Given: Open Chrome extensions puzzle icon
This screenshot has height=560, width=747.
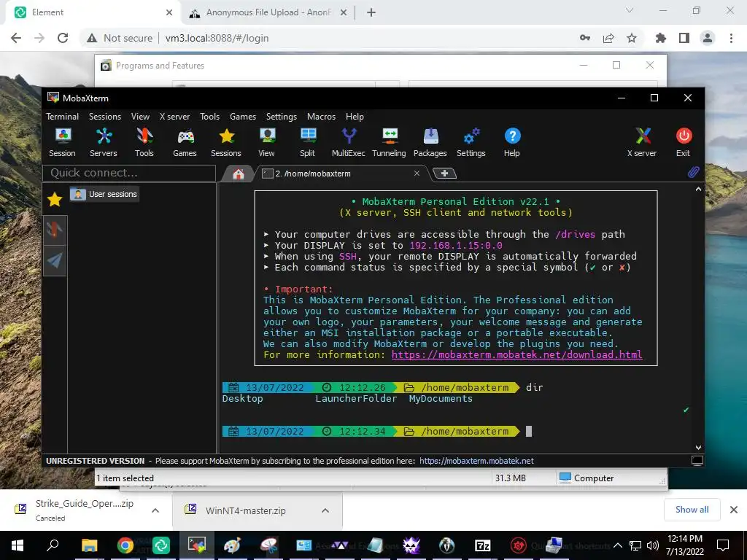Looking at the screenshot, I should coord(660,38).
